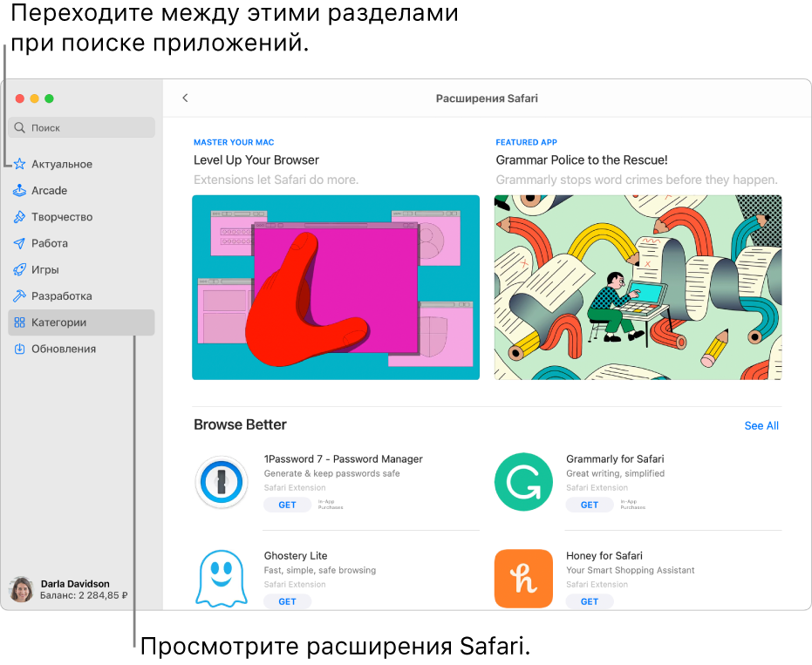Screen dimensions: 812x665
Task: Get Ghostery Lite extension
Action: (288, 601)
